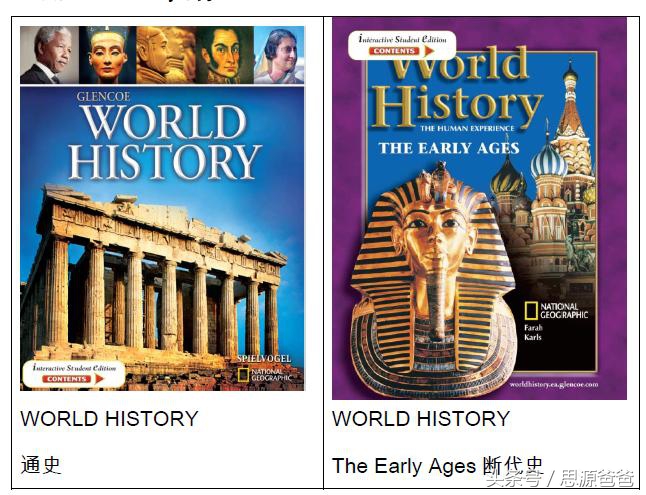The height and width of the screenshot is (495, 646).
Task: Click THE EARLY AGES subtitle on cover
Action: [x=449, y=148]
